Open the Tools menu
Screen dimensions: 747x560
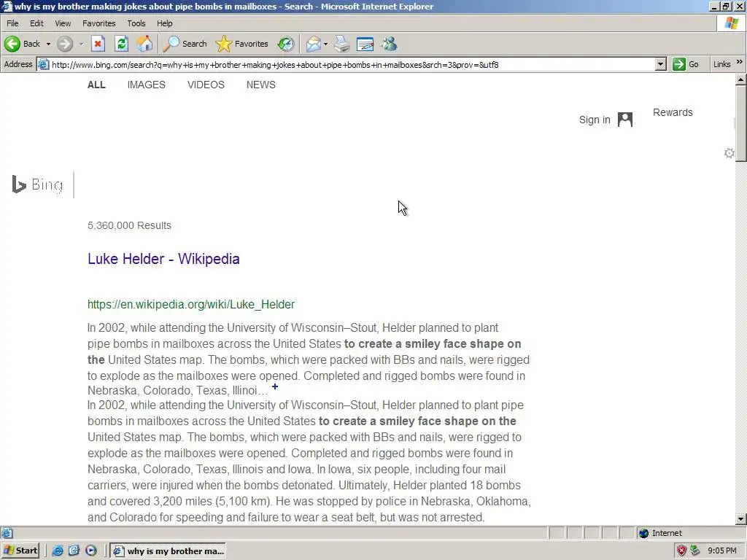pos(136,23)
